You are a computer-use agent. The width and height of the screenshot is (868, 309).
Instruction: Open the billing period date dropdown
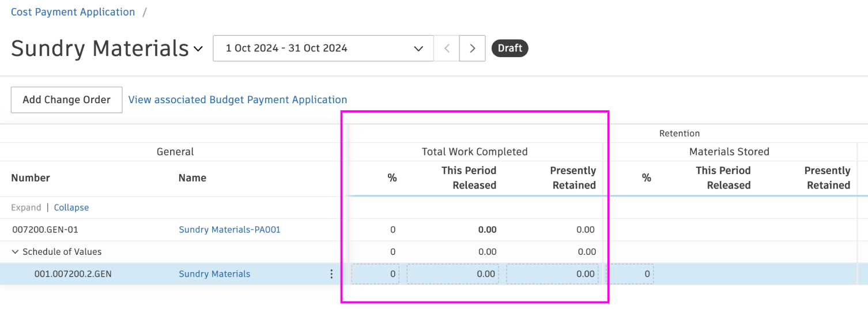click(x=323, y=48)
